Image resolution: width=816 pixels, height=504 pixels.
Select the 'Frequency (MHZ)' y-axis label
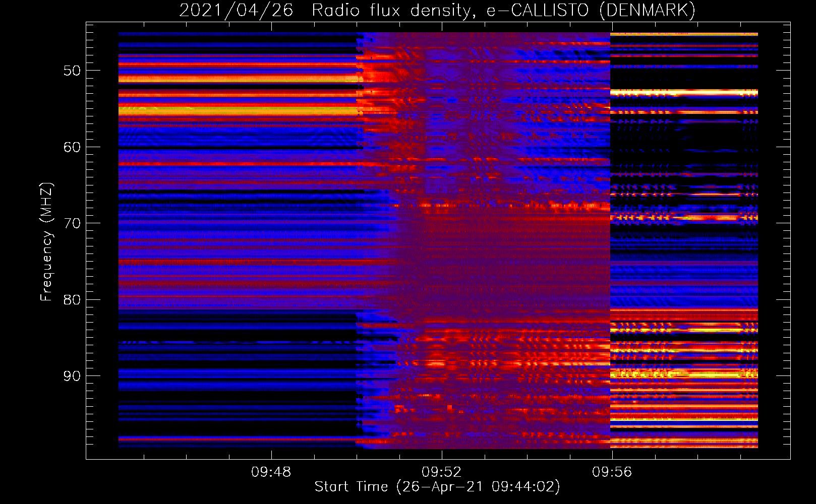46,242
